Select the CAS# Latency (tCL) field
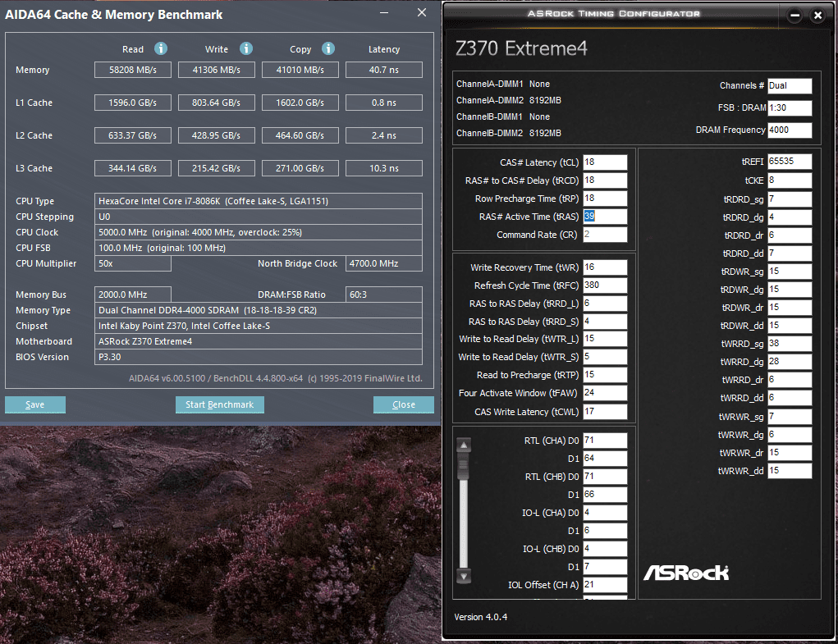The width and height of the screenshot is (838, 644). tap(605, 162)
